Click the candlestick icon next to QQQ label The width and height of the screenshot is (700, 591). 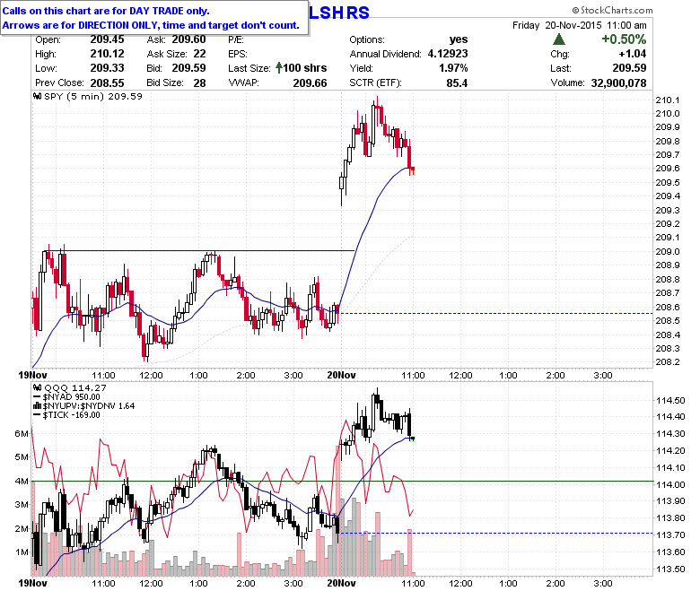point(38,388)
